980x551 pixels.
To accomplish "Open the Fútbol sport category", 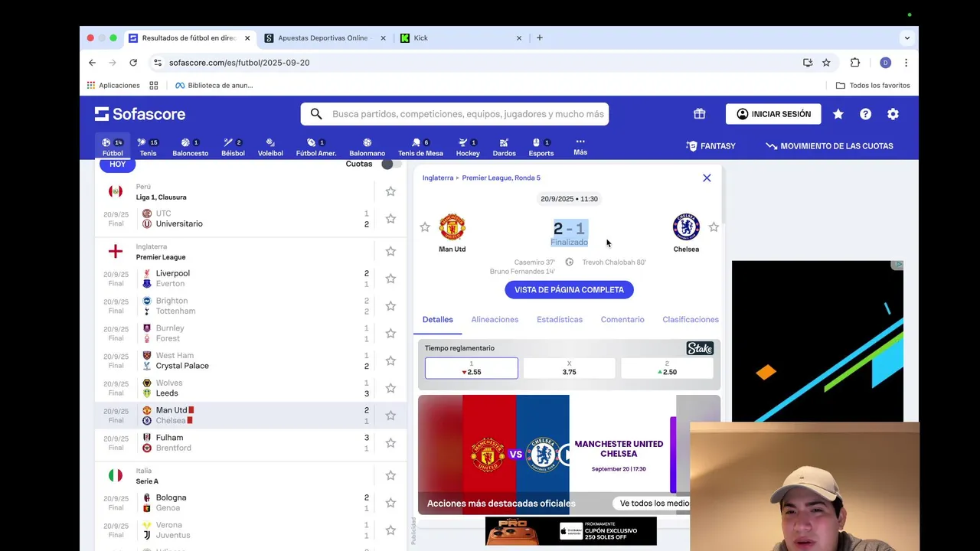I will click(x=113, y=147).
